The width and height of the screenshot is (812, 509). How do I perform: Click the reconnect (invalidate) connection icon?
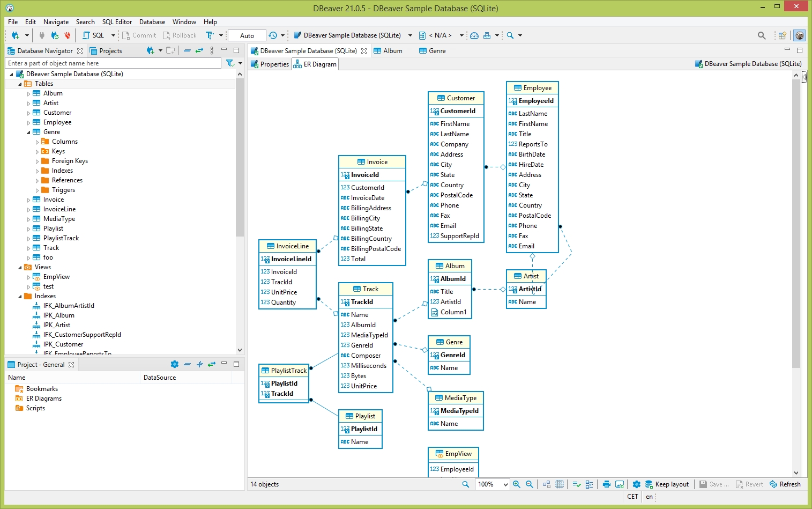pos(55,35)
